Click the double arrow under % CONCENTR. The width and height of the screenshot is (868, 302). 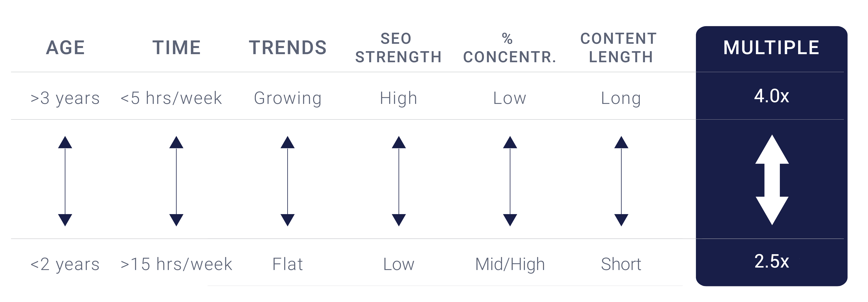tap(510, 181)
